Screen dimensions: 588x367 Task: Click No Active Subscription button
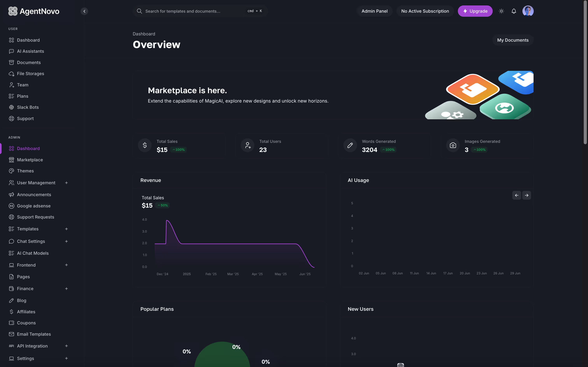pos(425,11)
